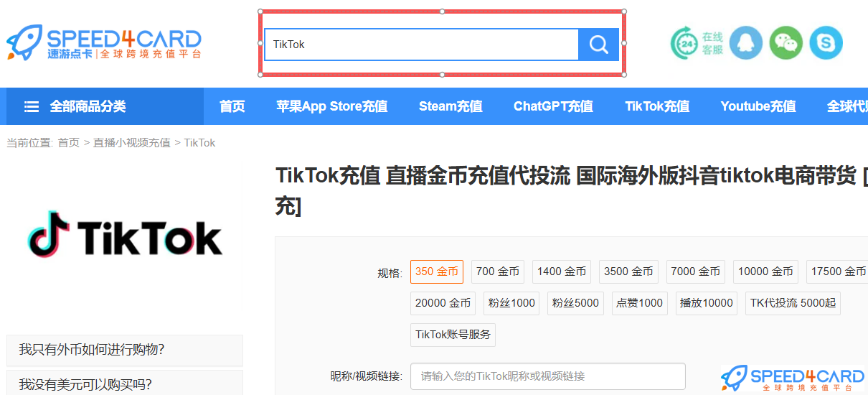The width and height of the screenshot is (868, 395).
Task: Click the Speed4Card logo in the header
Action: (104, 43)
